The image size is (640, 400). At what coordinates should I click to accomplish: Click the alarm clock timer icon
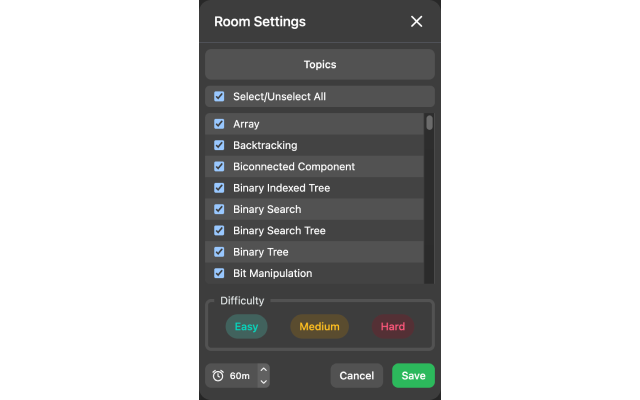218,376
